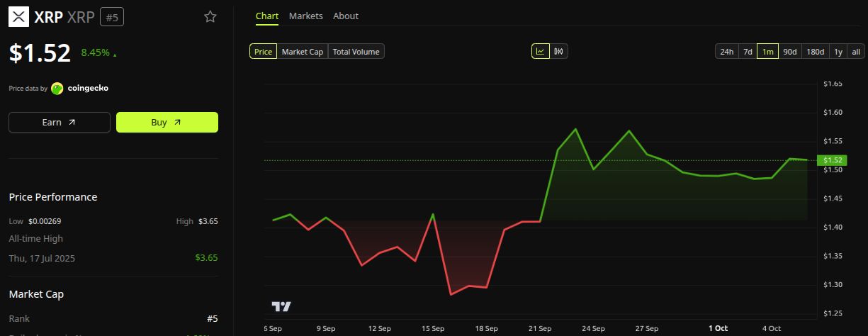Viewport: 868px width, 336px height.
Task: Click the 8.45% price change value
Action: pyautogui.click(x=95, y=52)
